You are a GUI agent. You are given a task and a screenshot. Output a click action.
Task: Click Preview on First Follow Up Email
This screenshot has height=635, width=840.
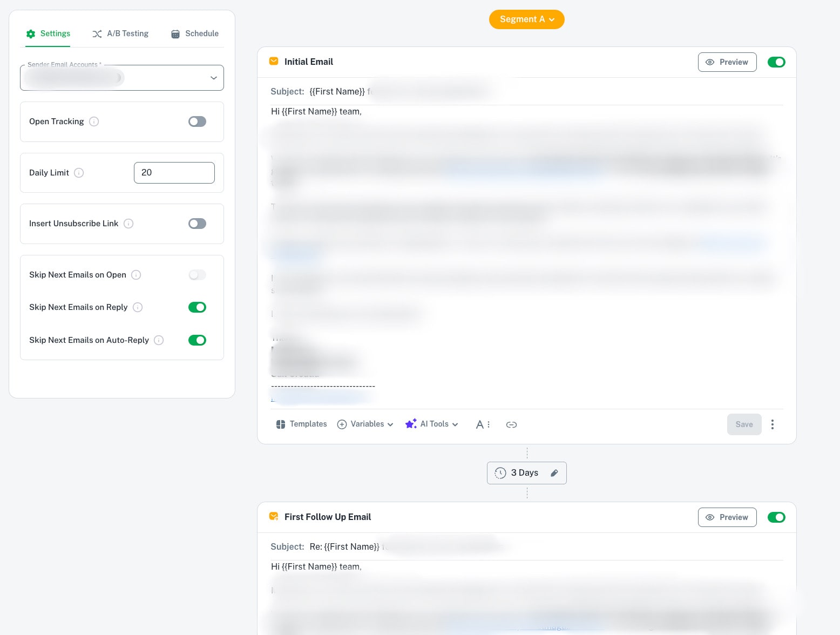(727, 517)
